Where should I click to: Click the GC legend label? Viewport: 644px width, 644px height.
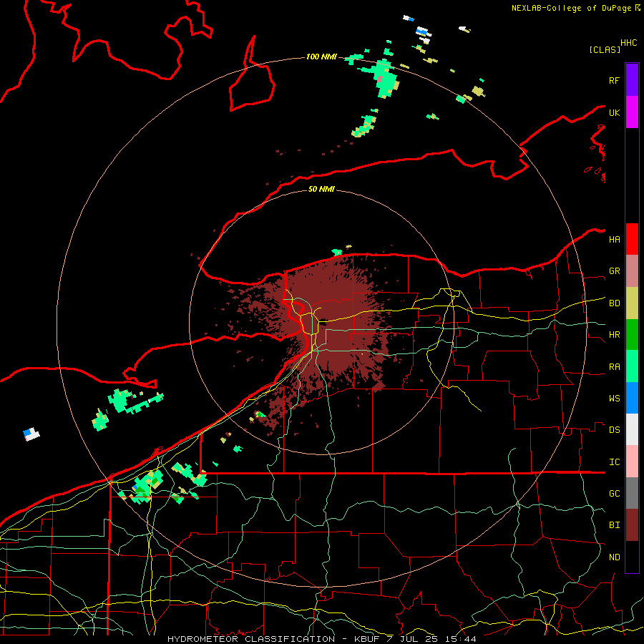point(614,493)
